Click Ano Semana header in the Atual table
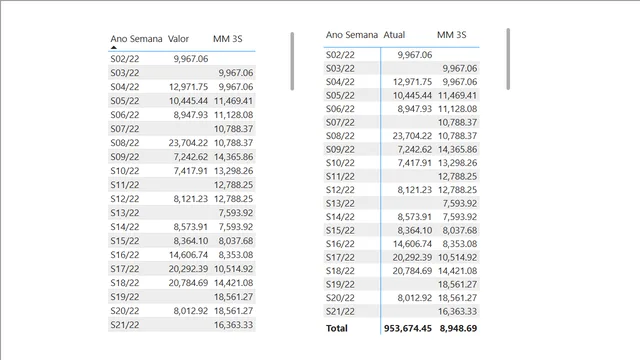 tap(352, 35)
